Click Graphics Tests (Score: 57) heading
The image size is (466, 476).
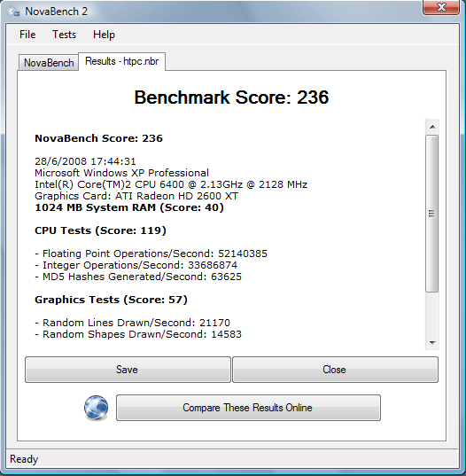pyautogui.click(x=111, y=300)
